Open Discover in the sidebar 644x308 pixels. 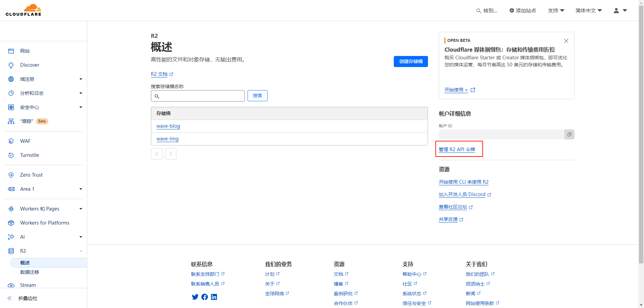tap(30, 65)
